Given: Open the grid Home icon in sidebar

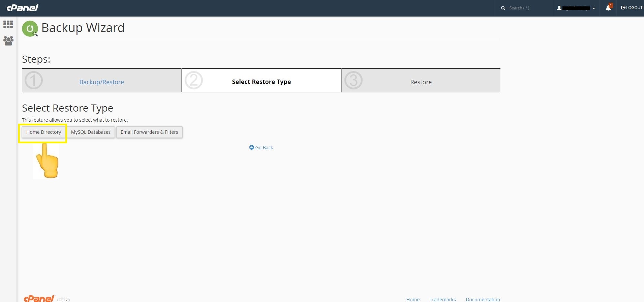Looking at the screenshot, I should [x=8, y=24].
